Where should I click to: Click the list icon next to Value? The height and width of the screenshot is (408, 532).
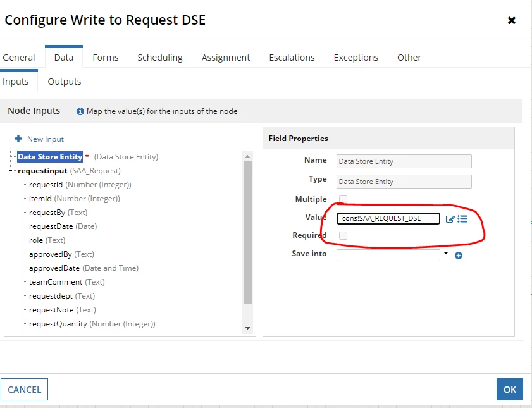[462, 219]
